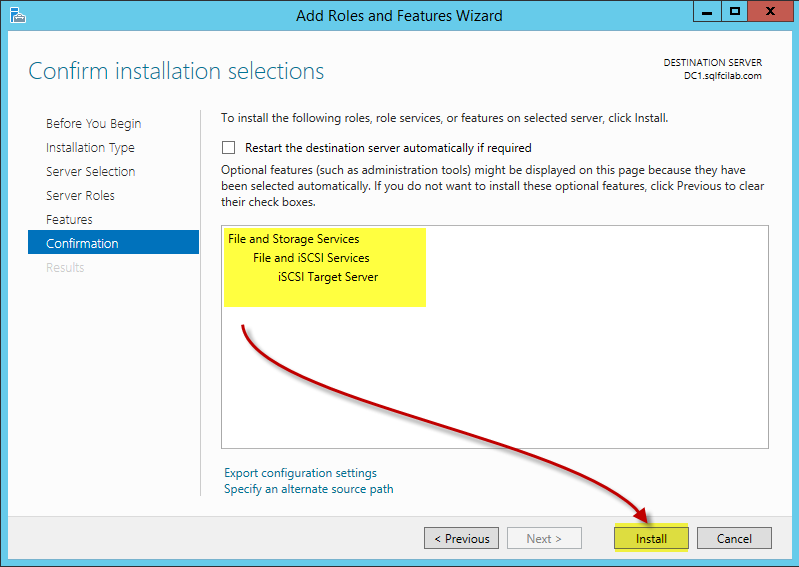799x567 pixels.
Task: Select the iSCSI Target Server entry
Action: tap(328, 277)
